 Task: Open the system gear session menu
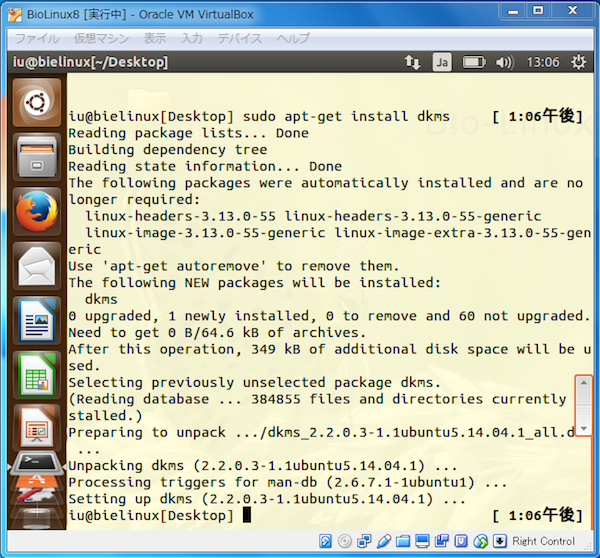(x=578, y=62)
